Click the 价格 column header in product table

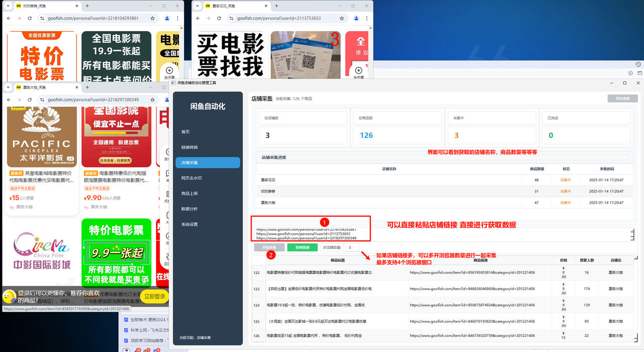[563, 260]
